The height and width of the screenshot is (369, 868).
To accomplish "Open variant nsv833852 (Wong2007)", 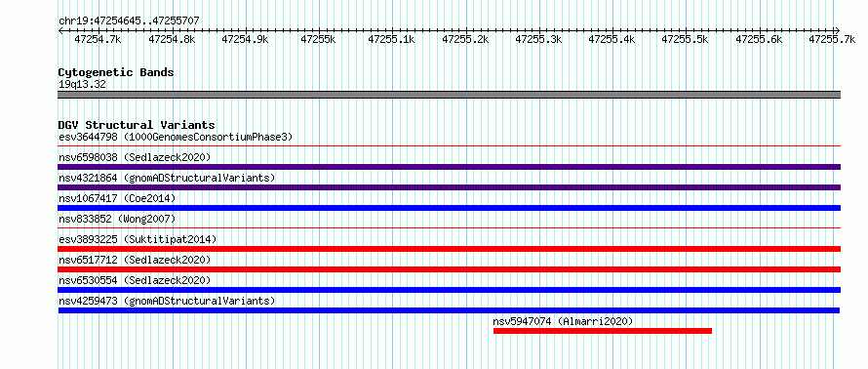I will [x=117, y=219].
